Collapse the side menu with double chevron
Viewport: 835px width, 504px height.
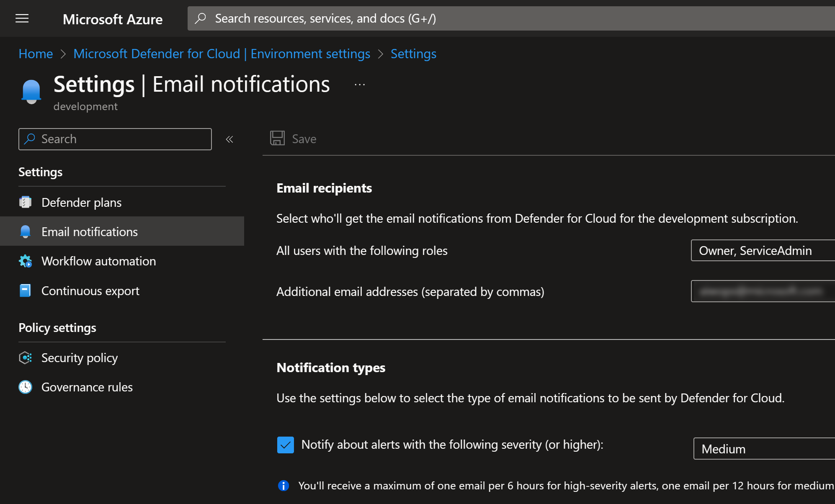[229, 139]
